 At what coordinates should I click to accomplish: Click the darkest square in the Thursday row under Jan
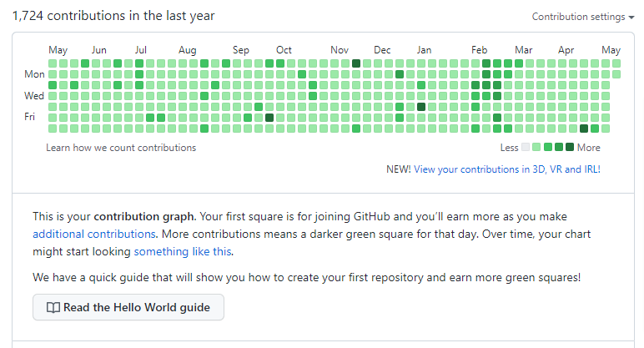[421, 107]
